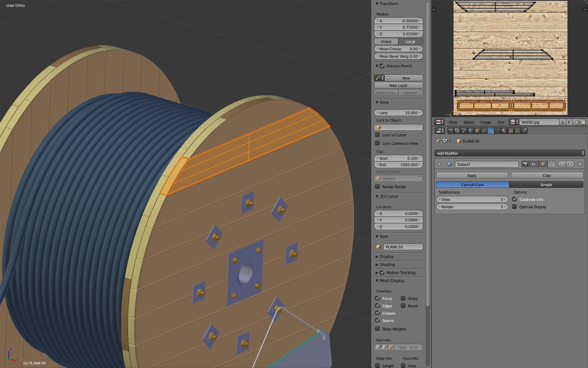Open the Object properties tab (orange cube)
The width and height of the screenshot is (588, 368).
pos(477,131)
